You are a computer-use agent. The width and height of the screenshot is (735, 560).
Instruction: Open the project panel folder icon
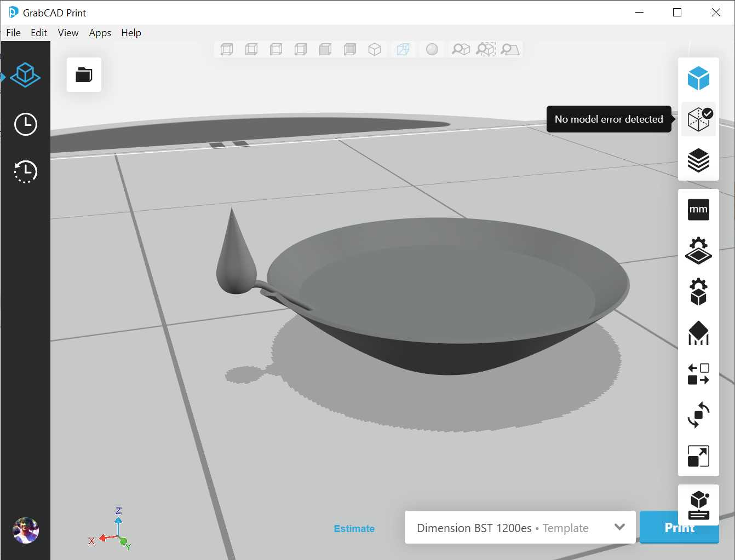(84, 74)
